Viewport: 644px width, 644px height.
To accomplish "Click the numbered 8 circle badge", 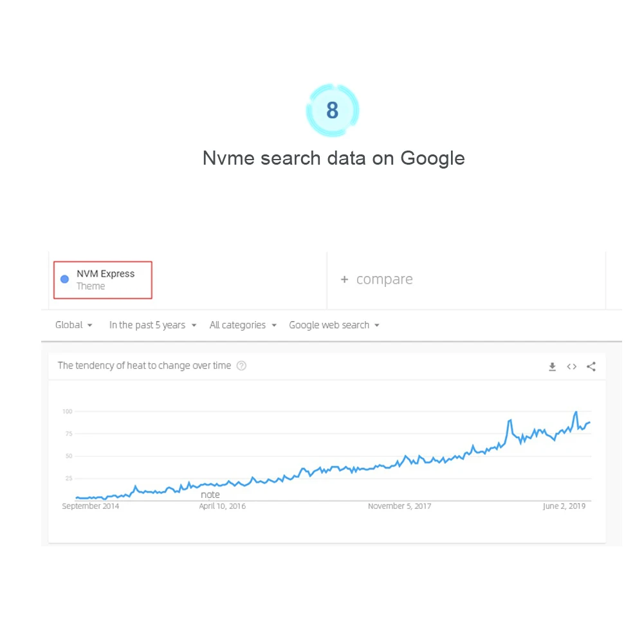I will 332,110.
